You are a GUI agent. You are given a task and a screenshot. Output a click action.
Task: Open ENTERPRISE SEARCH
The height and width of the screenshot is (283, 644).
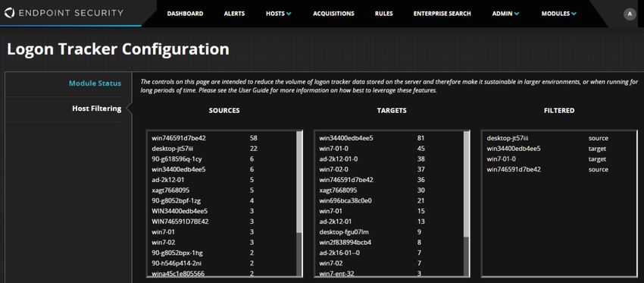pos(442,14)
